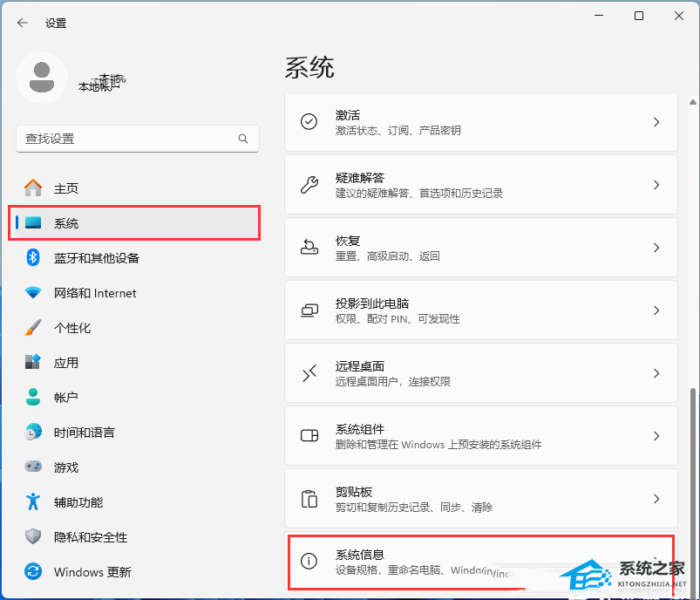Open 主页 home in sidebar
This screenshot has height=600, width=700.
[66, 188]
